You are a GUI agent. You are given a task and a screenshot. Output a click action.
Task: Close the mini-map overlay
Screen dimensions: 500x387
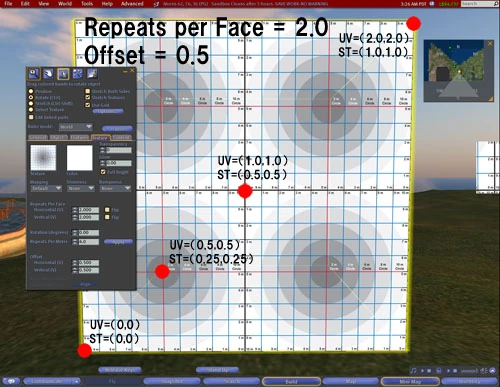click(x=490, y=43)
